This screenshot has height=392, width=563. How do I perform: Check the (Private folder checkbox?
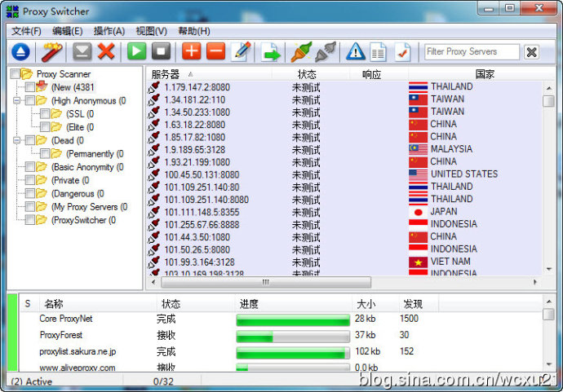tap(30, 180)
